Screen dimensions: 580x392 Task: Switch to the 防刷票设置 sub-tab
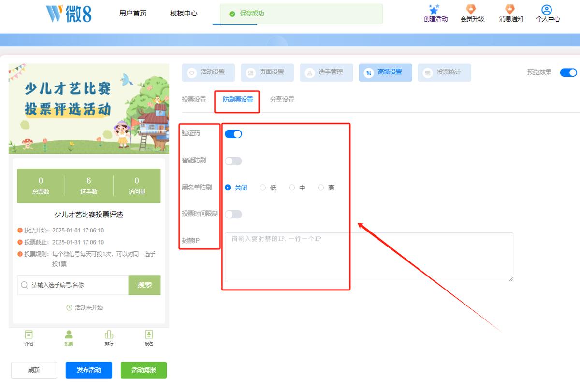coord(238,100)
